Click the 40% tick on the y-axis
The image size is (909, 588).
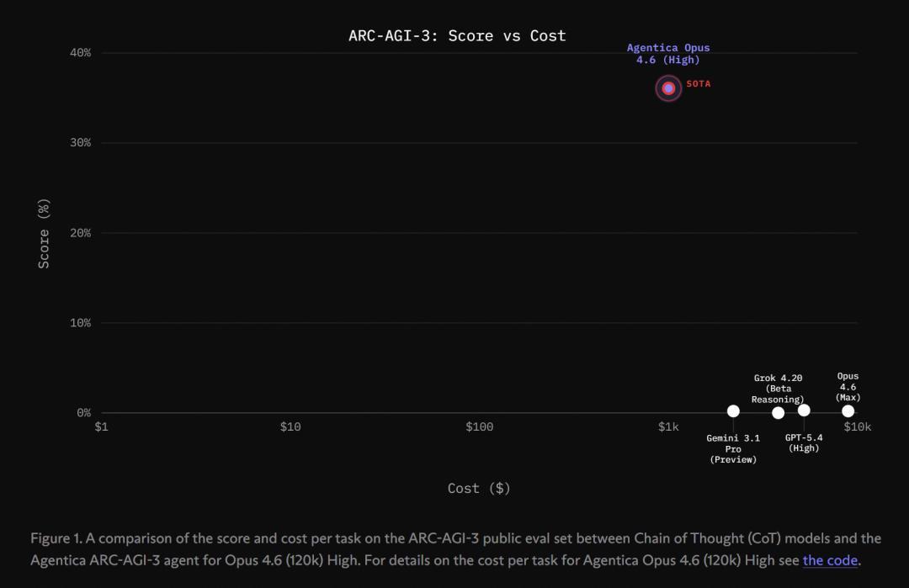(80, 53)
